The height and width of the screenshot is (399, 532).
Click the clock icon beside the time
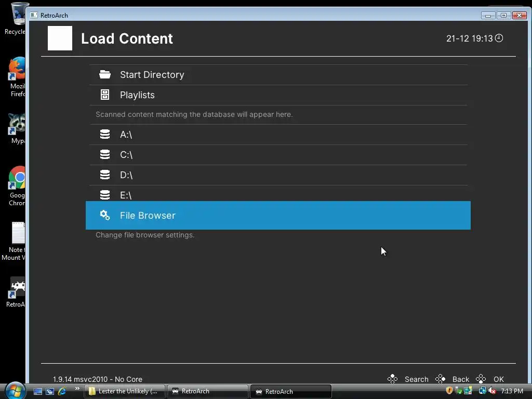pyautogui.click(x=499, y=38)
